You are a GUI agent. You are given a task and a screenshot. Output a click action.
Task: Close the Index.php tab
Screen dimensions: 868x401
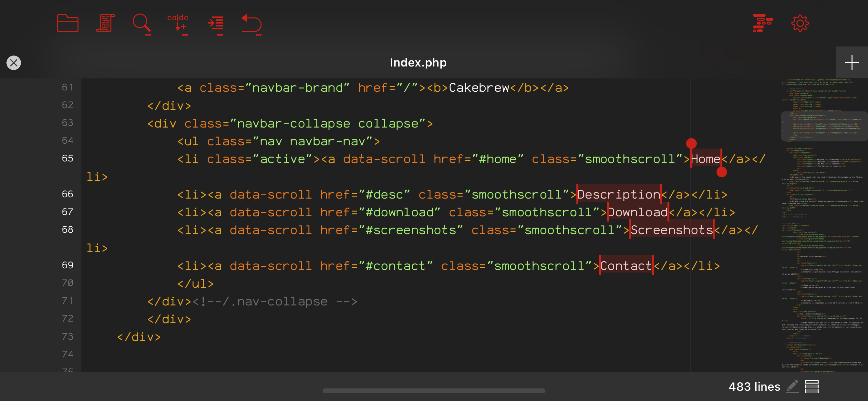(x=14, y=63)
